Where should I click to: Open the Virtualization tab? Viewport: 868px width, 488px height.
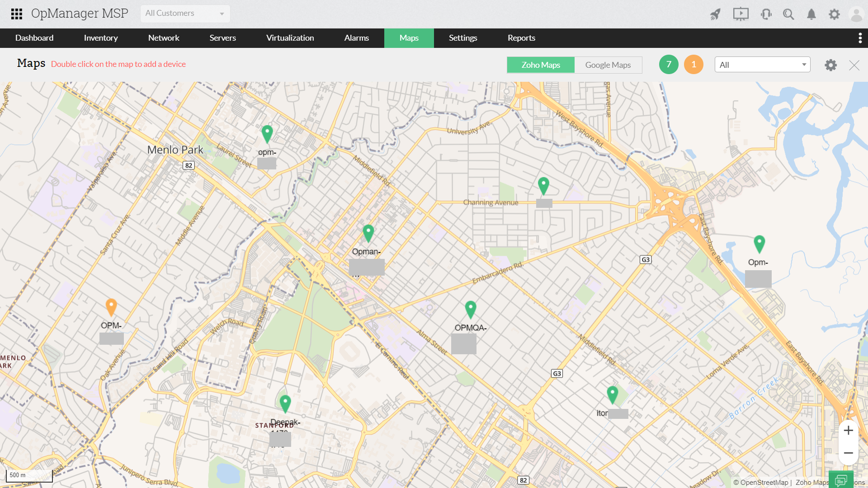click(x=290, y=38)
